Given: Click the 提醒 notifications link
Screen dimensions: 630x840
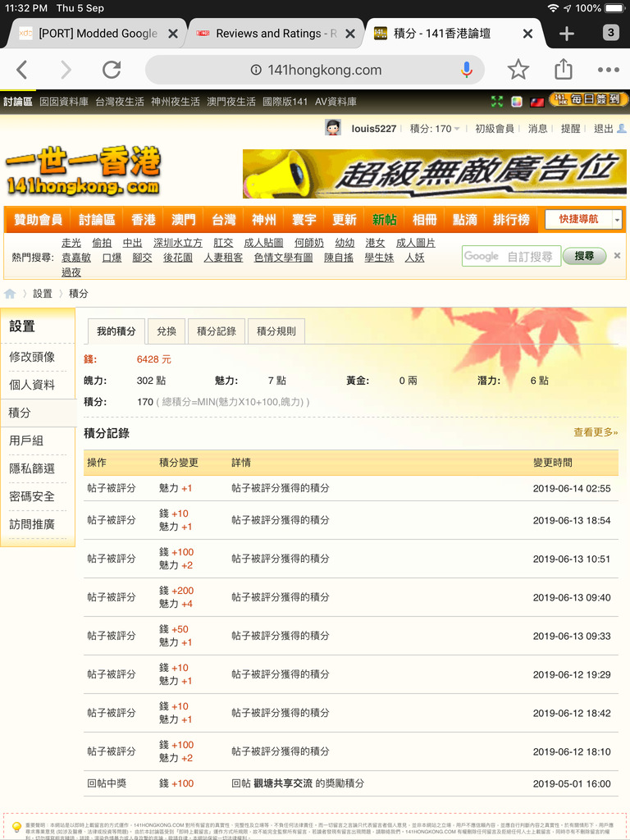Looking at the screenshot, I should pos(571,129).
